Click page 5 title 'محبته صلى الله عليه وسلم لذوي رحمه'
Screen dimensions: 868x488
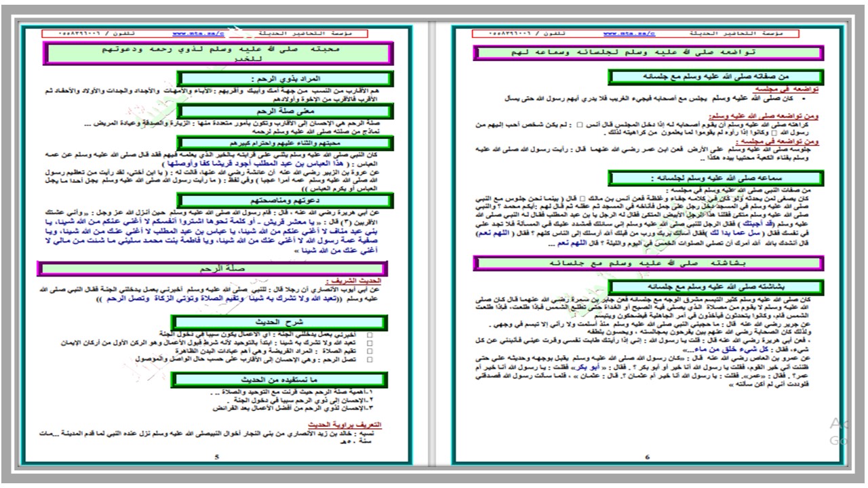[x=217, y=54]
